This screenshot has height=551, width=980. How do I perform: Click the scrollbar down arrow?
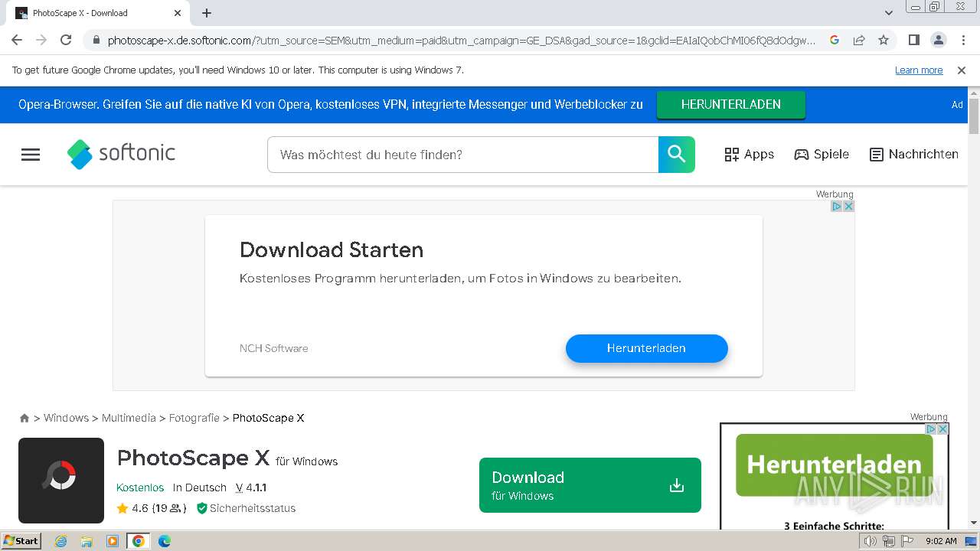tap(974, 523)
